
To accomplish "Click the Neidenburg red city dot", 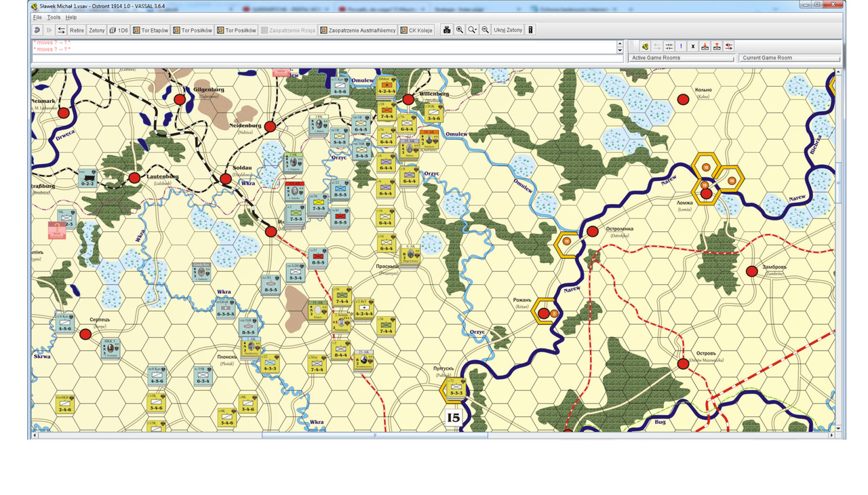I will click(270, 127).
